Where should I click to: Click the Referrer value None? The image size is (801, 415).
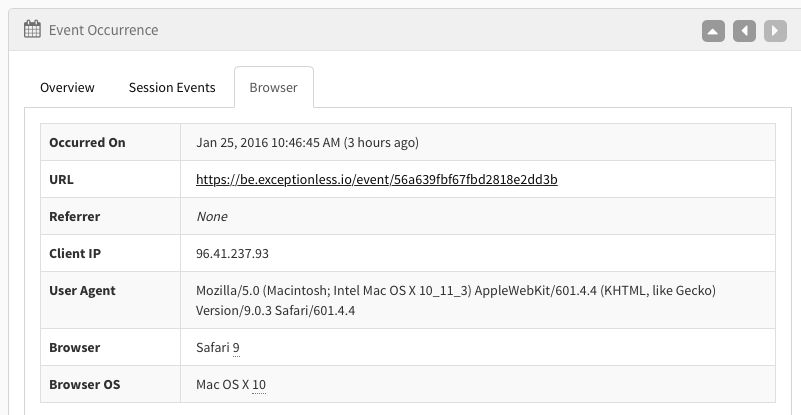pyautogui.click(x=211, y=217)
